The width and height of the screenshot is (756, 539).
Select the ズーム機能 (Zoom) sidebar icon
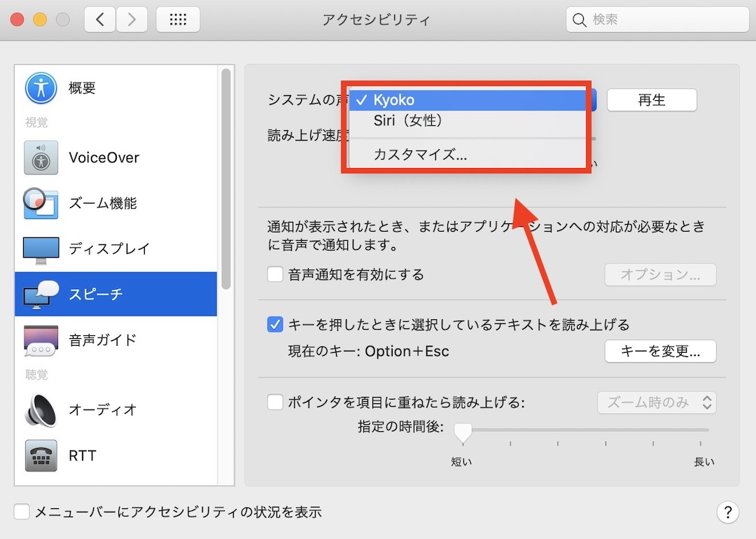(x=41, y=202)
